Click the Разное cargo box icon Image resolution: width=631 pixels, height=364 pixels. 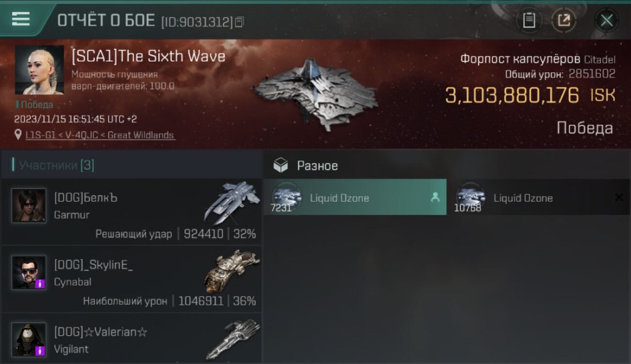click(x=281, y=165)
